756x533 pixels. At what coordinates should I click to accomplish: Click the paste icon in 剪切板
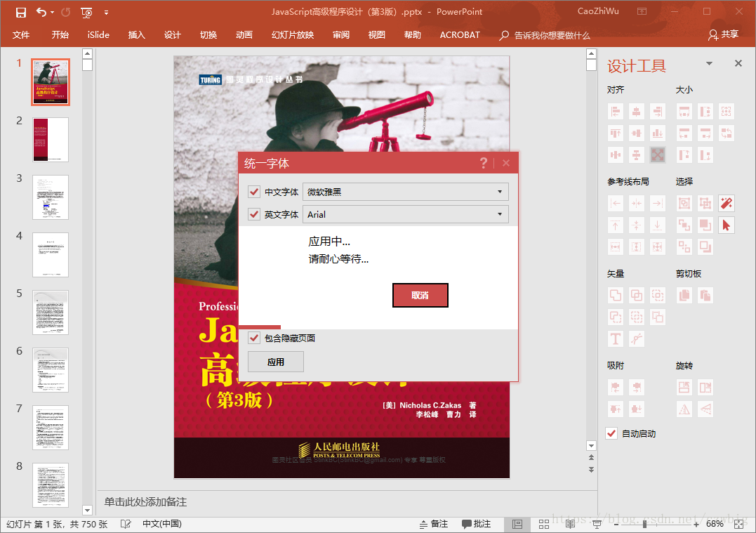point(705,295)
